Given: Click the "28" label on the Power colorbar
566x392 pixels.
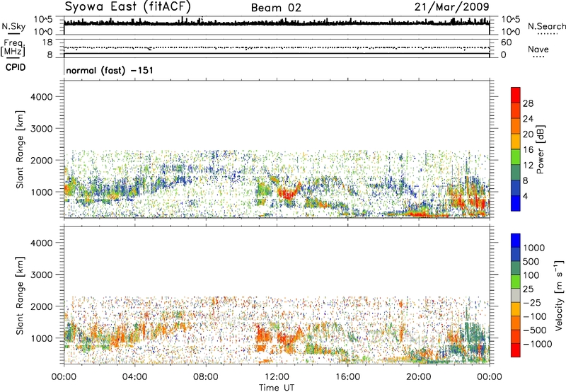Looking at the screenshot, I should click(528, 103).
